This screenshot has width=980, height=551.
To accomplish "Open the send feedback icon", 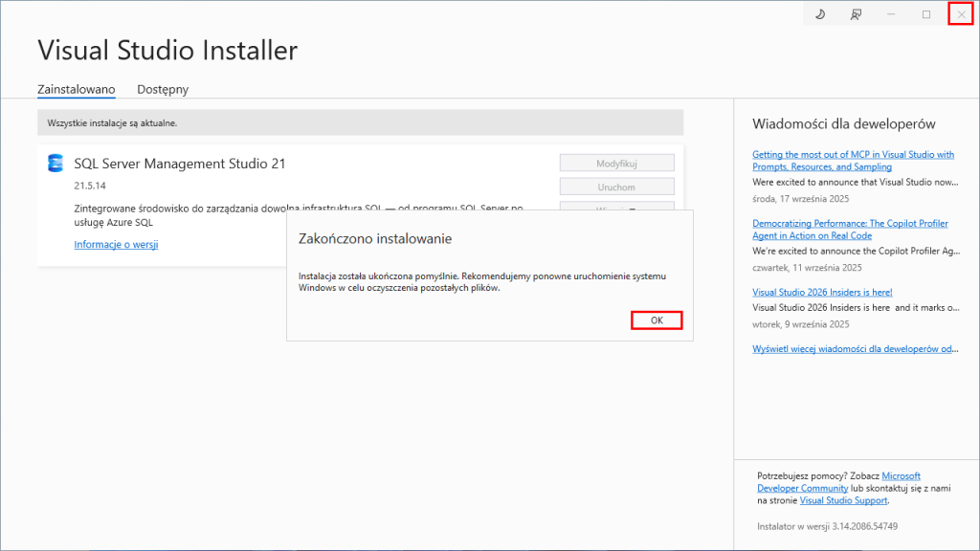I will (856, 14).
